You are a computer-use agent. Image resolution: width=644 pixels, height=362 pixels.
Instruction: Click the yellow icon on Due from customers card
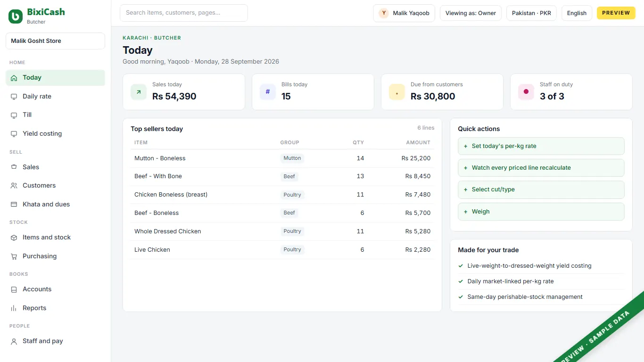(397, 92)
